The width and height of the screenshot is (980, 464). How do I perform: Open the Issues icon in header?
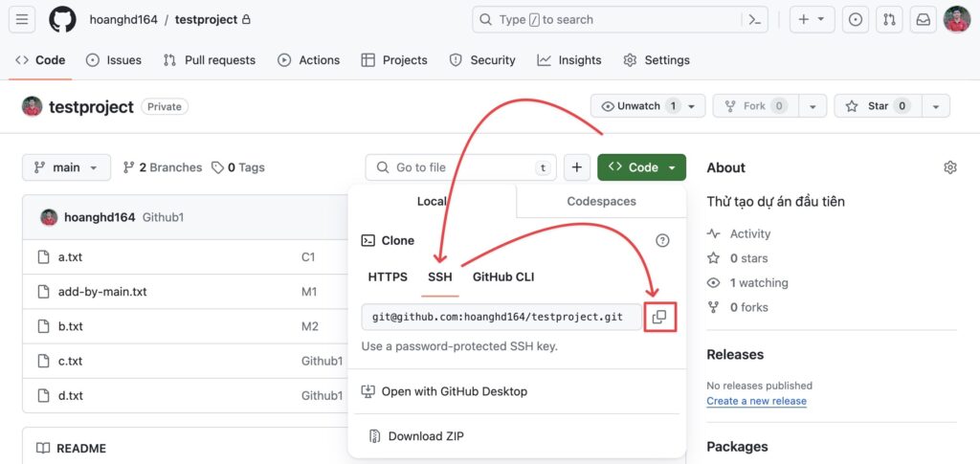click(855, 20)
